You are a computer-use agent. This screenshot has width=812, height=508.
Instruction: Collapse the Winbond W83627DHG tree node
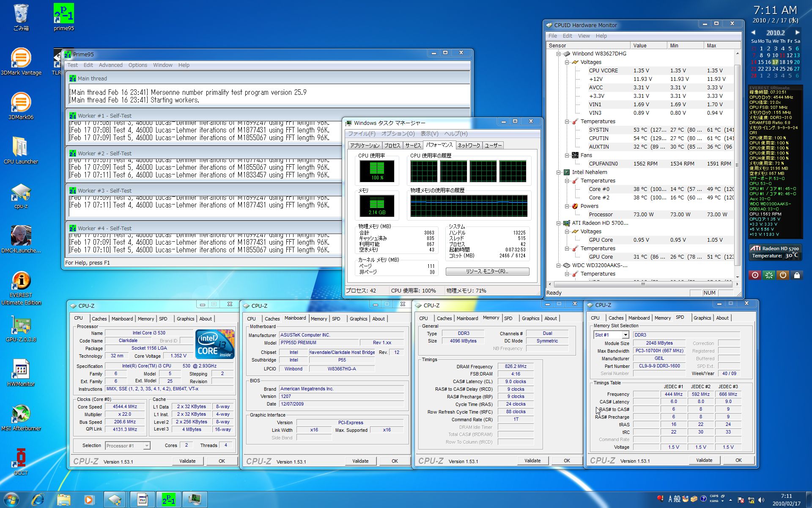558,54
